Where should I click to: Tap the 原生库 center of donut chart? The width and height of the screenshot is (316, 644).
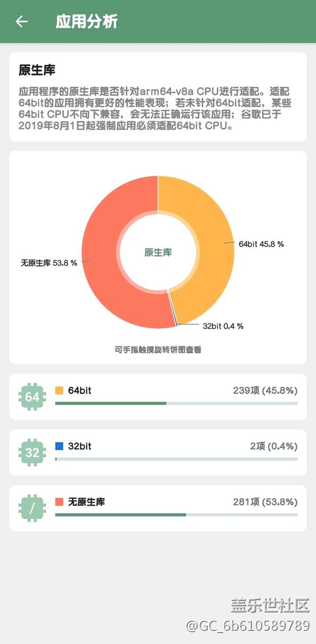coord(158,252)
